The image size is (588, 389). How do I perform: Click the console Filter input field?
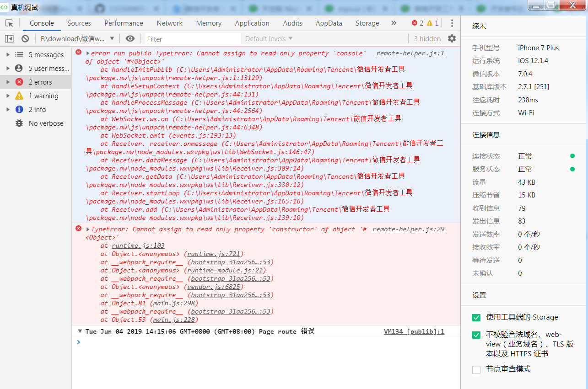pyautogui.click(x=193, y=39)
